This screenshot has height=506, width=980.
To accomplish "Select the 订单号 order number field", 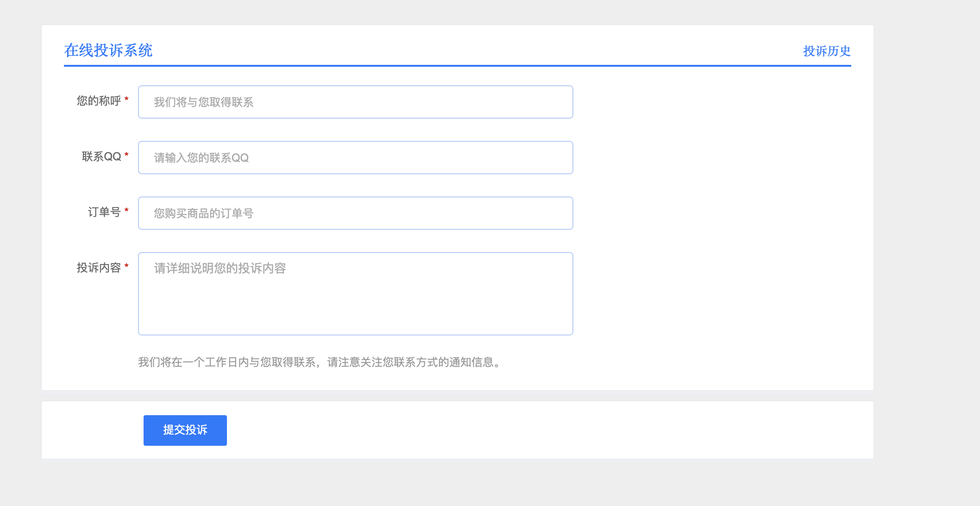I will [x=355, y=213].
